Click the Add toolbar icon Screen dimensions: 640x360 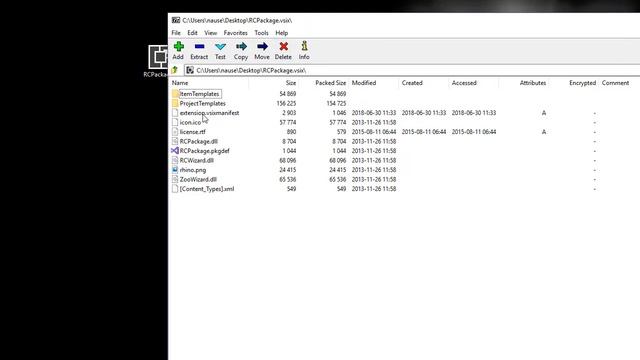(x=178, y=47)
